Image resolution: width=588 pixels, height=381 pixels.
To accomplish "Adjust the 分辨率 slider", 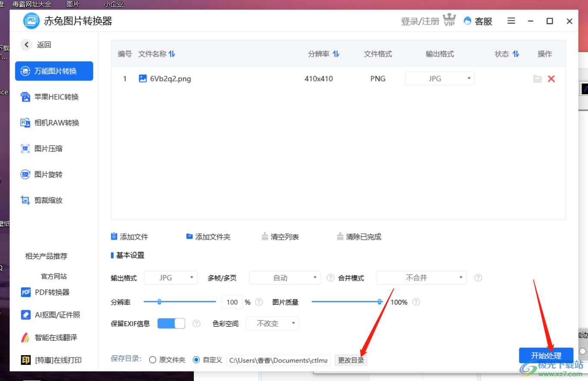I will coord(180,302).
